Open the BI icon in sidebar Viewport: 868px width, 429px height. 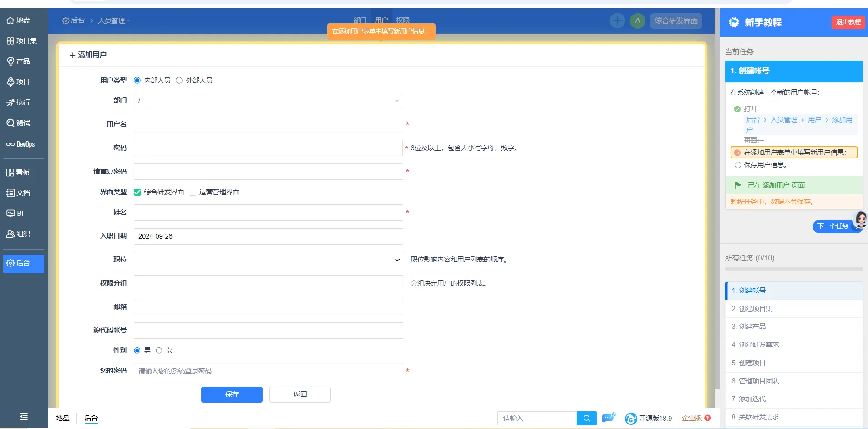[10, 214]
